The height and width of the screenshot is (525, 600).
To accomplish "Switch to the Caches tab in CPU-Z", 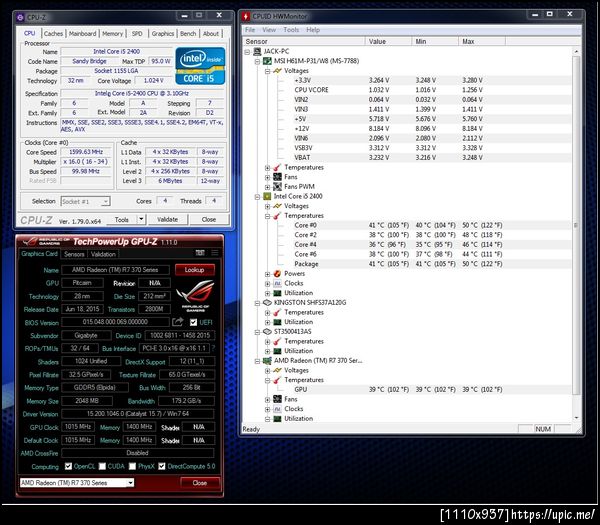I will (x=53, y=34).
